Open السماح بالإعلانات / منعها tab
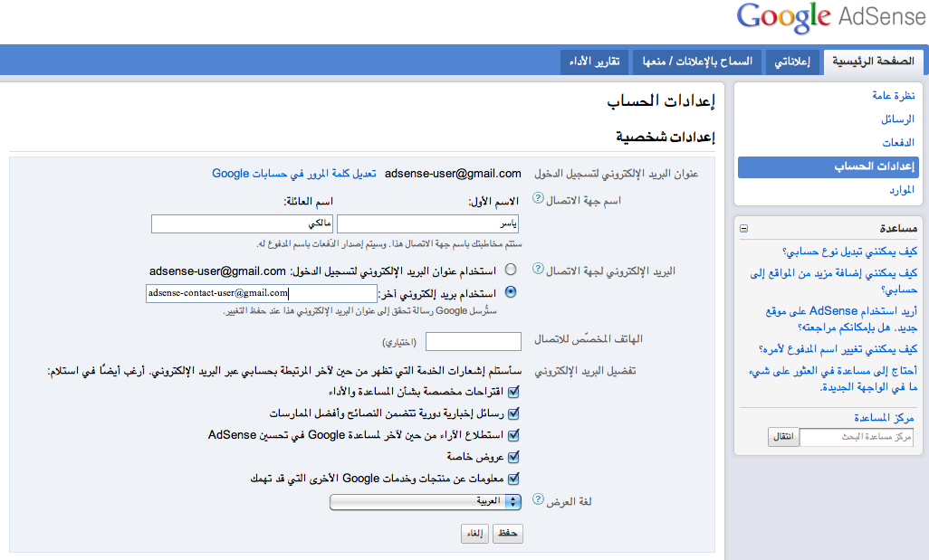Viewport: 929px width, 560px height. (697, 62)
